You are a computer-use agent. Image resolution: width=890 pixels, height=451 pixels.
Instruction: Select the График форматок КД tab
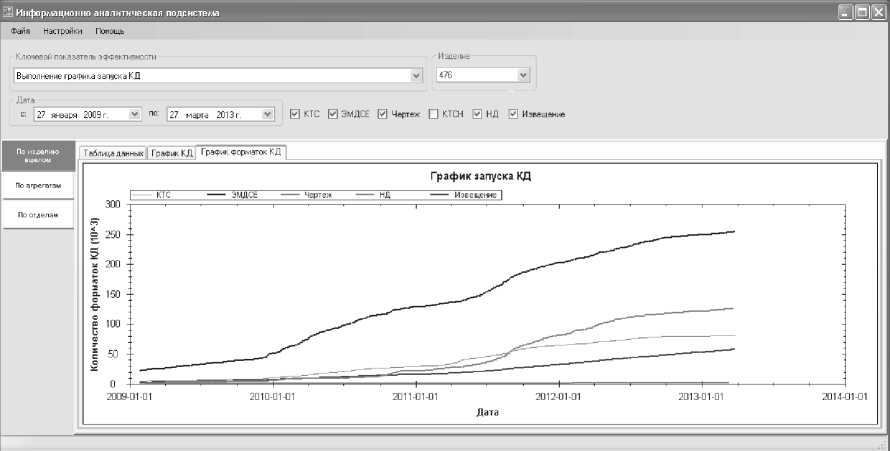[x=241, y=152]
